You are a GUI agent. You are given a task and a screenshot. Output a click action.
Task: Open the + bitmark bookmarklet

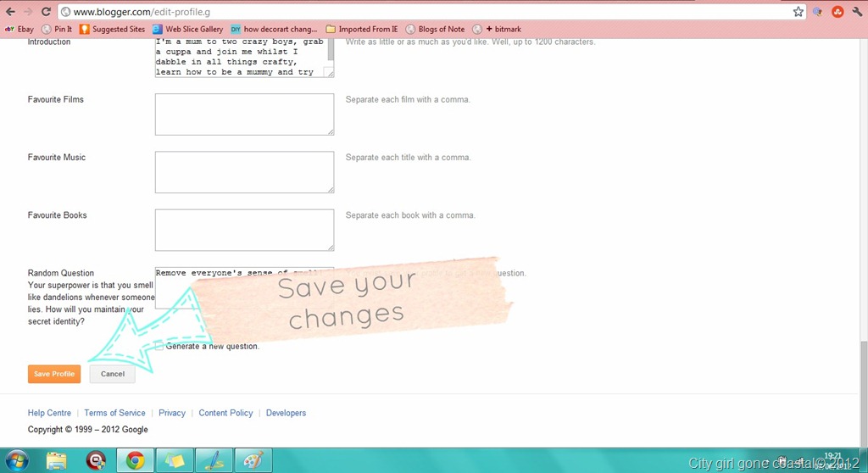click(497, 29)
